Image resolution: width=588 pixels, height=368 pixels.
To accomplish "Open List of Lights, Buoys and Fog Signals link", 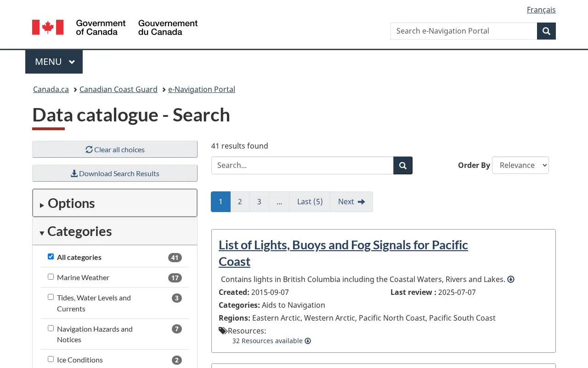I will [343, 253].
